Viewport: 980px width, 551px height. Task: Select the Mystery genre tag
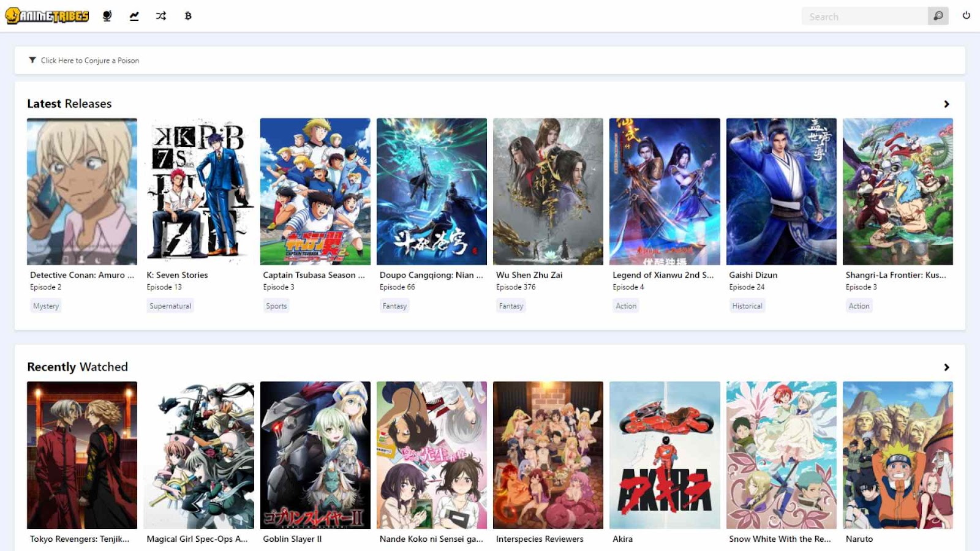coord(46,306)
